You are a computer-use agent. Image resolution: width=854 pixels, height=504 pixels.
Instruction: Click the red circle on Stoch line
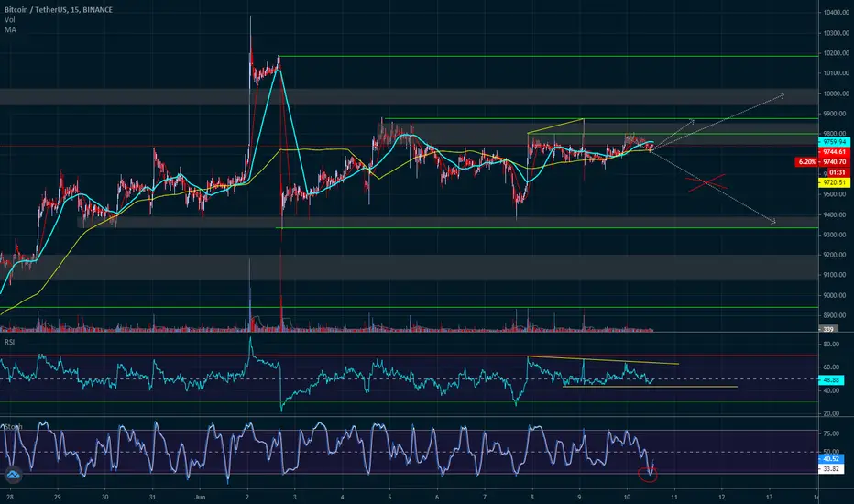pos(648,475)
